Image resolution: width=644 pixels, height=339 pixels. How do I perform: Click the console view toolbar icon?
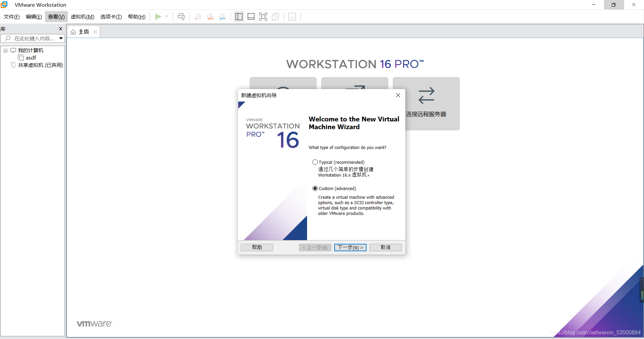coord(292,16)
